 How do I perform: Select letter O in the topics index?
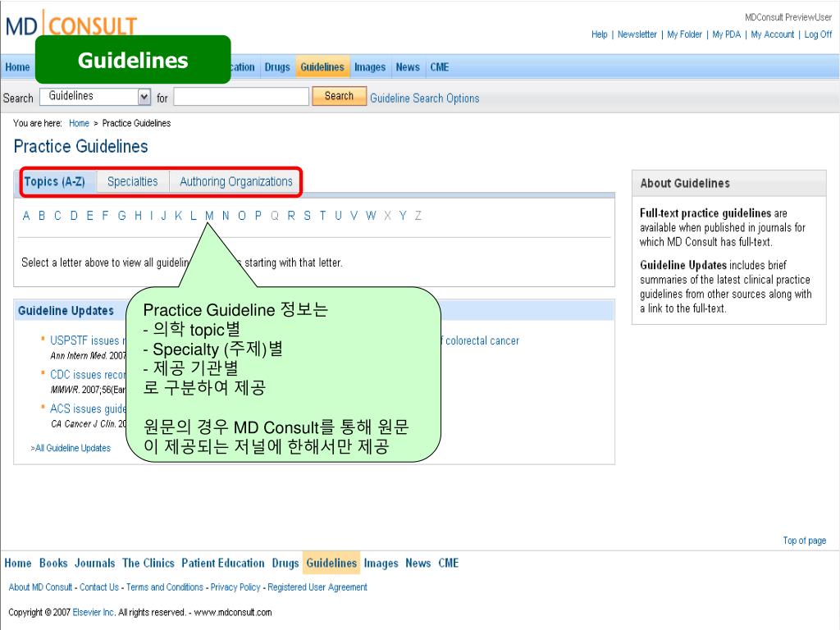coord(242,216)
